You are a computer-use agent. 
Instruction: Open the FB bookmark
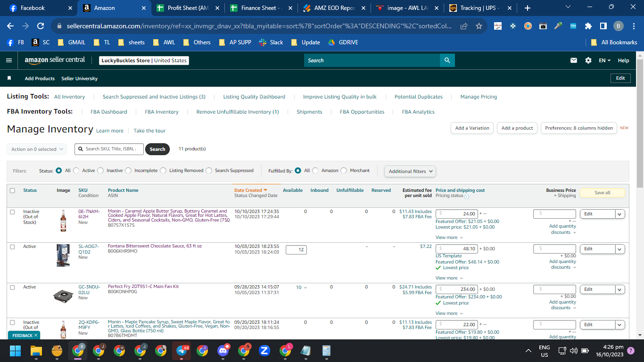tap(16, 42)
